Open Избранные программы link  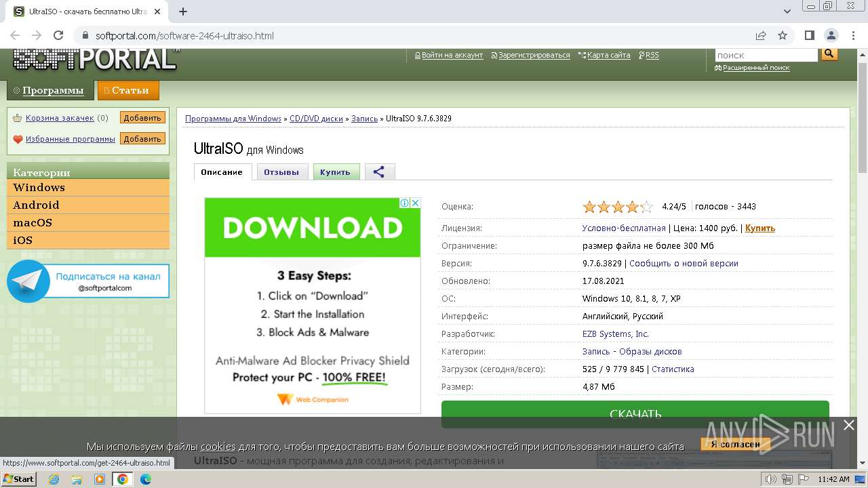coord(71,139)
